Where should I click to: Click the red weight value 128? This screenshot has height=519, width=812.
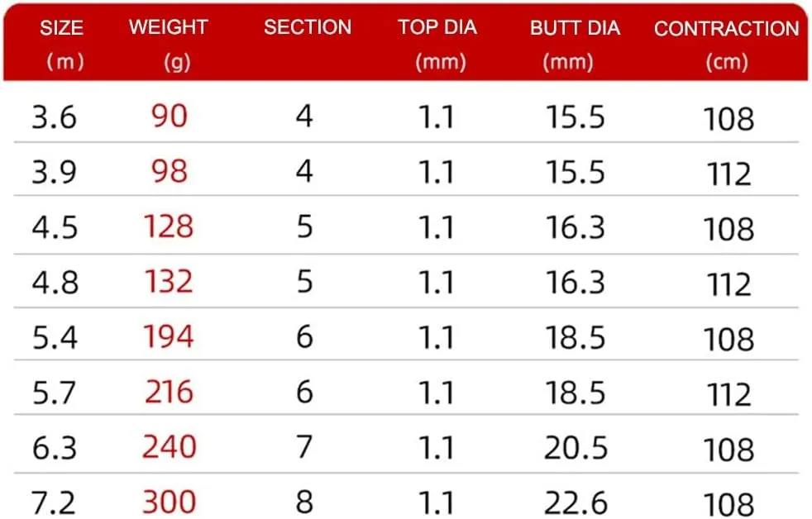(x=169, y=226)
